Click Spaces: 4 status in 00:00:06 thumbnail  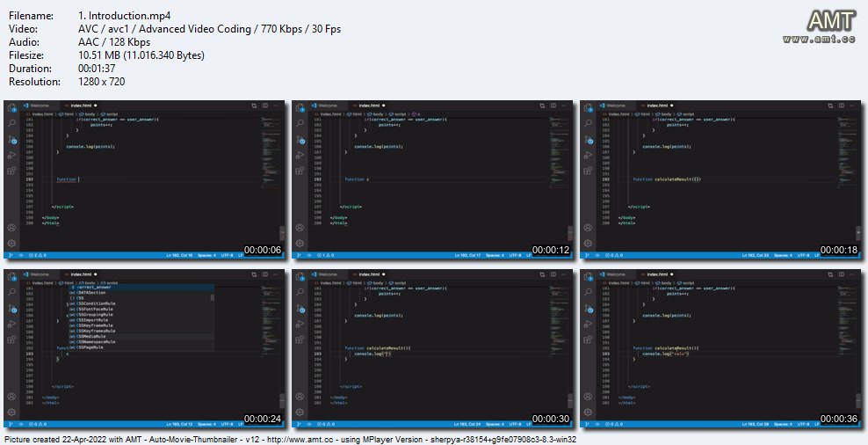coord(207,255)
